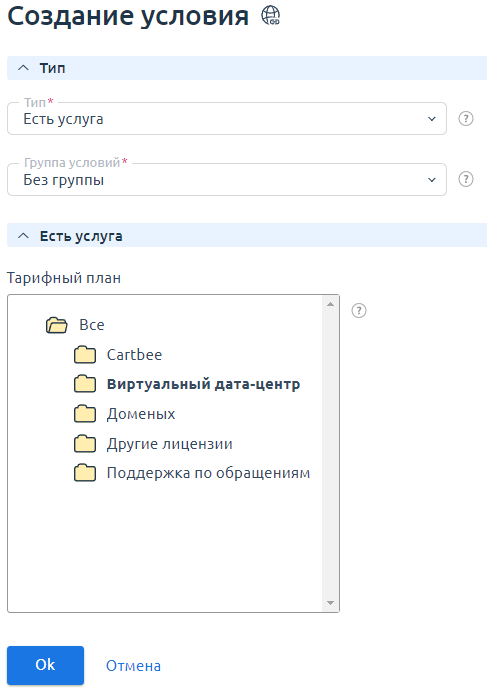The width and height of the screenshot is (487, 697).
Task: Collapse the Есть услуга section header
Action: (247, 236)
